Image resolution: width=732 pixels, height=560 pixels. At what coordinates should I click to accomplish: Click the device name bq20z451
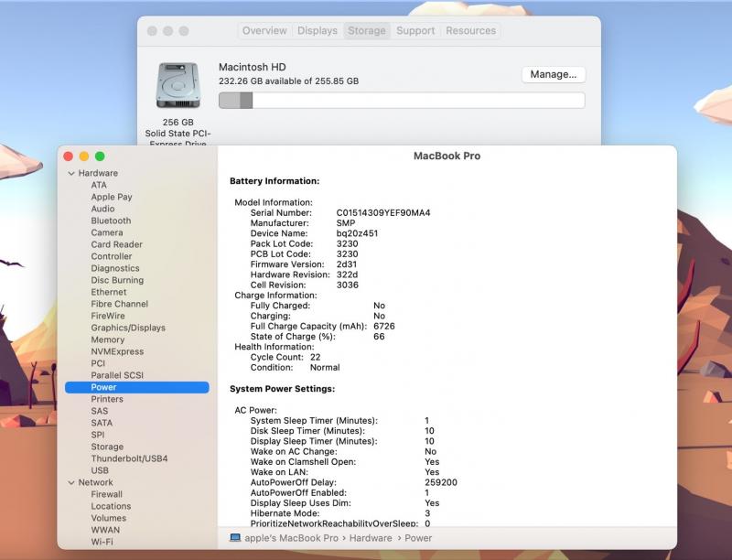(357, 233)
